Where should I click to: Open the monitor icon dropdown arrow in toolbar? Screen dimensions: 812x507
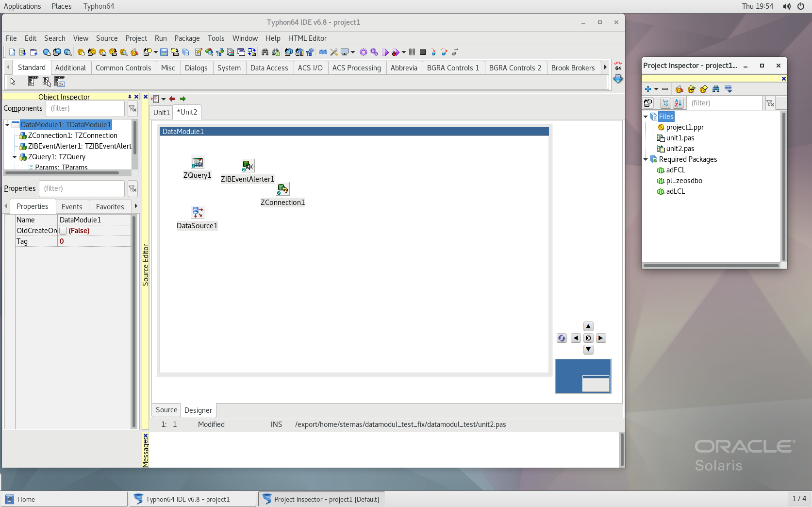pyautogui.click(x=353, y=52)
